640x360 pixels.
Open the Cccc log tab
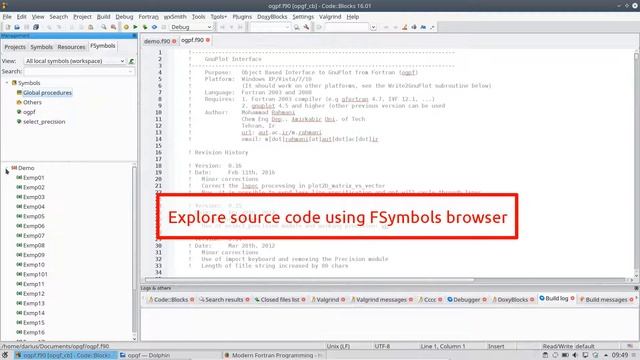click(x=429, y=300)
